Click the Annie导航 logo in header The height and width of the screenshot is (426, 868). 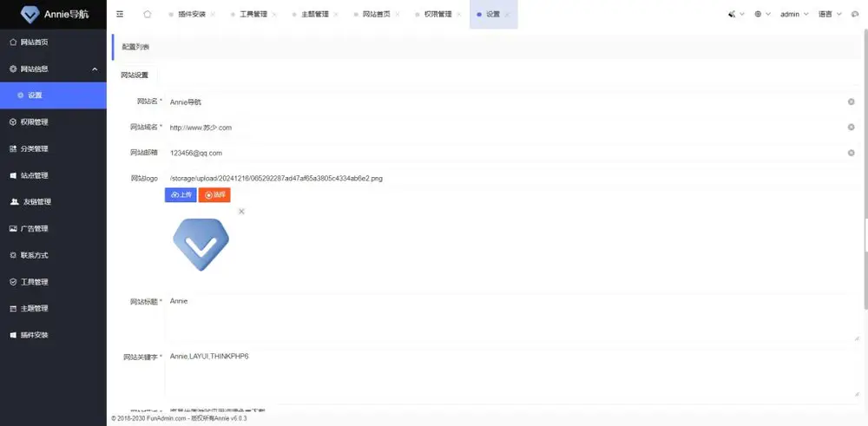[x=54, y=15]
